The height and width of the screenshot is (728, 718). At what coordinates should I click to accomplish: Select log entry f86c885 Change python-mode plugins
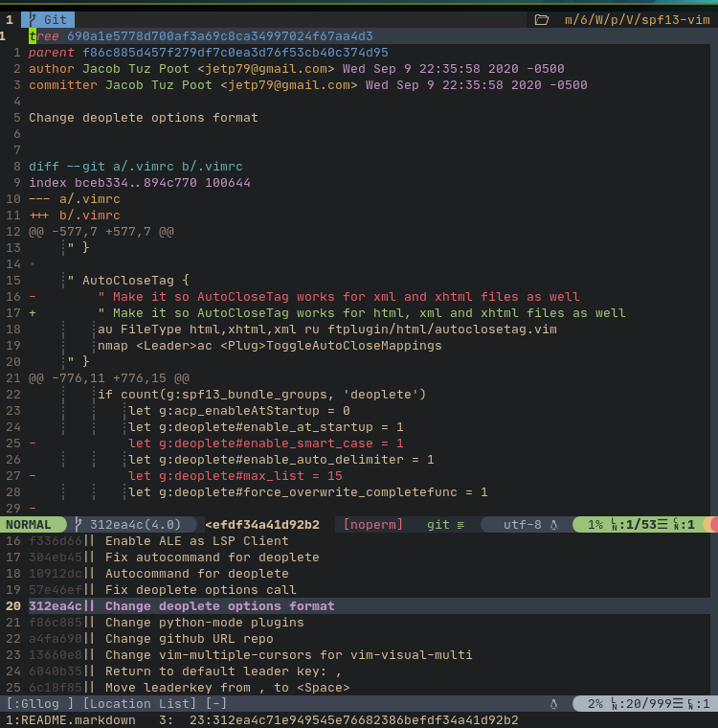[167, 622]
